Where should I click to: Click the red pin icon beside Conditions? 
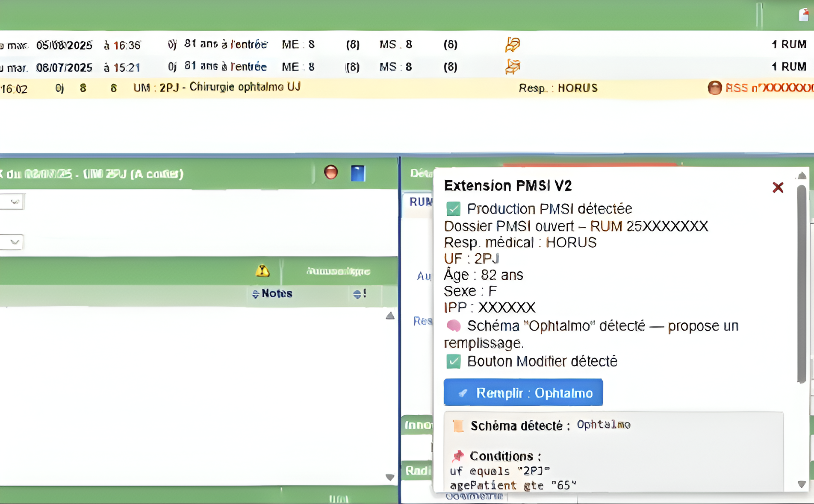(x=458, y=456)
